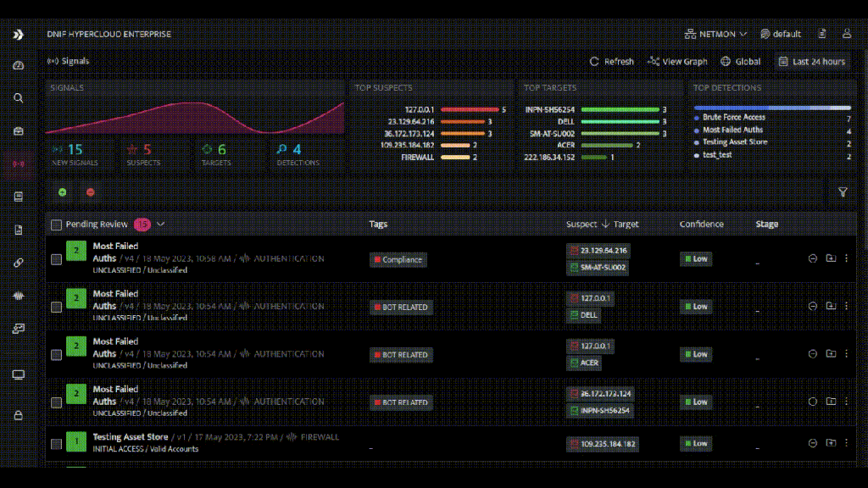The height and width of the screenshot is (488, 868).
Task: Click the Refresh button
Action: pyautogui.click(x=612, y=61)
